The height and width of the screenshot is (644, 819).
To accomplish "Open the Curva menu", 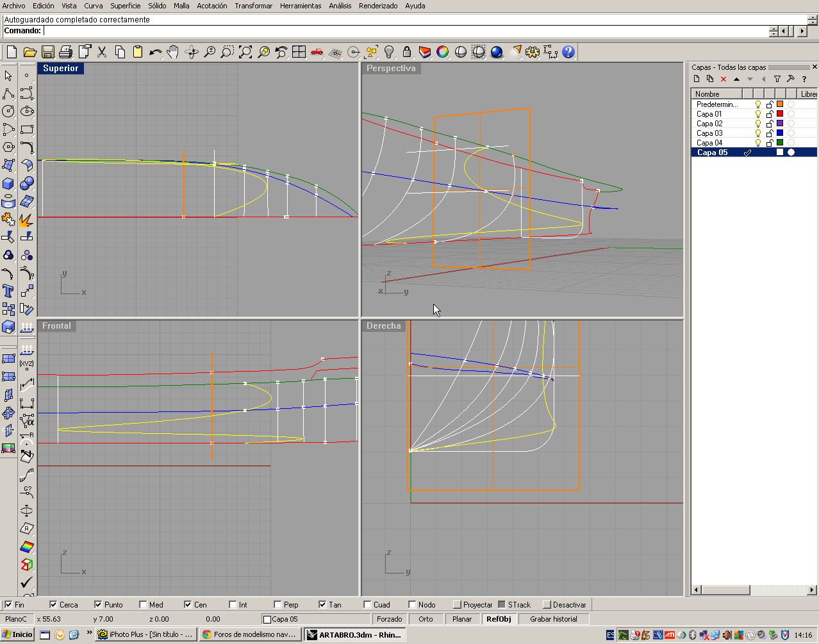I will point(94,6).
